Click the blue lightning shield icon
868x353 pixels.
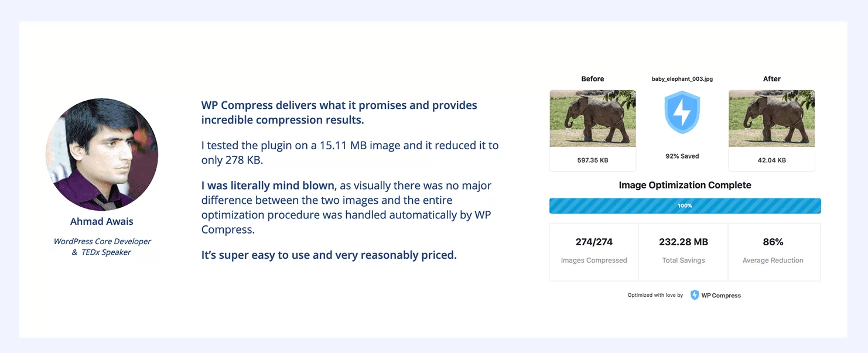pyautogui.click(x=682, y=112)
